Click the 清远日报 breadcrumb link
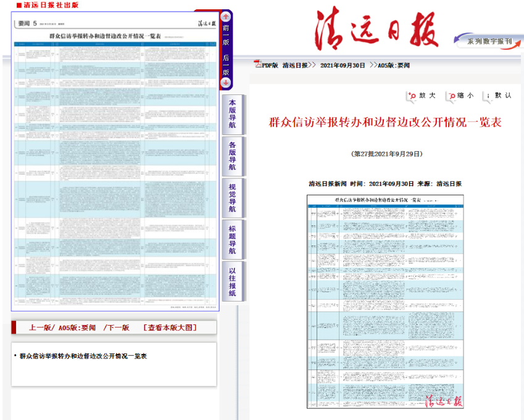Viewport: 524px width, 420px height. point(296,65)
